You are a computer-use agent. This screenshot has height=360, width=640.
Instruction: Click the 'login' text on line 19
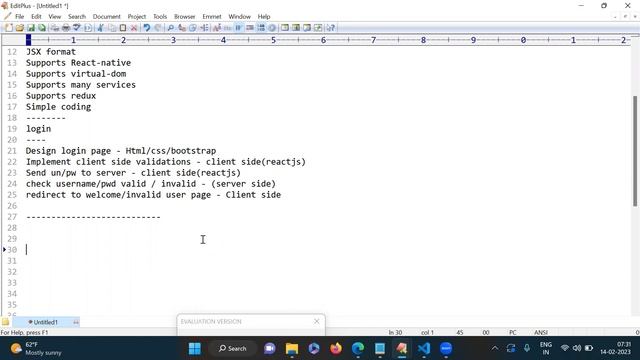click(38, 129)
